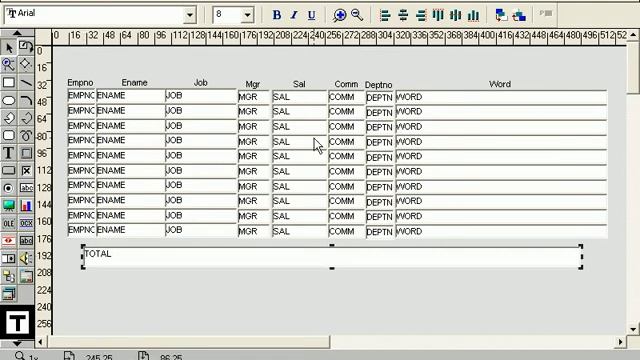Choose the Arc tool
640x360 pixels.
tap(26, 100)
